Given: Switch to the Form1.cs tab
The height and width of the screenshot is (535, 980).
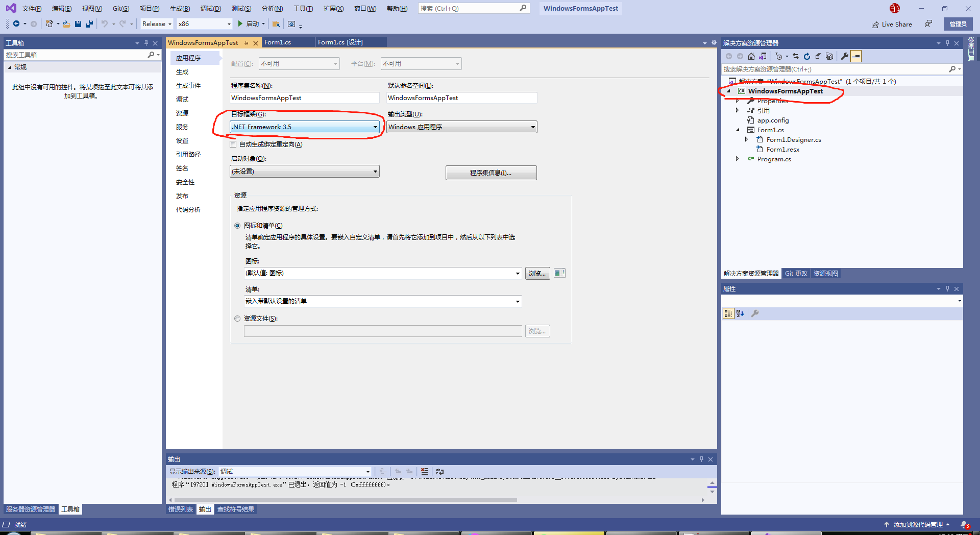Looking at the screenshot, I should [x=278, y=42].
